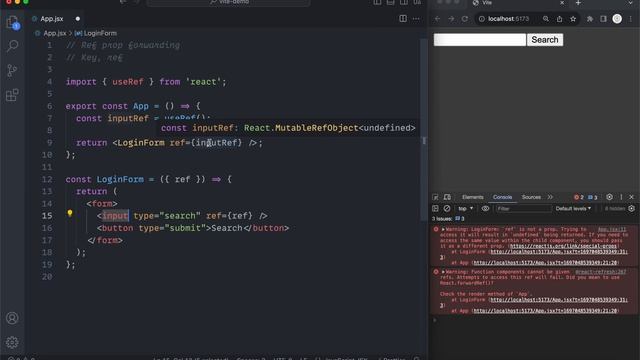Click line number 12 in the gutter
This screenshot has width=640, height=360.
47,179
